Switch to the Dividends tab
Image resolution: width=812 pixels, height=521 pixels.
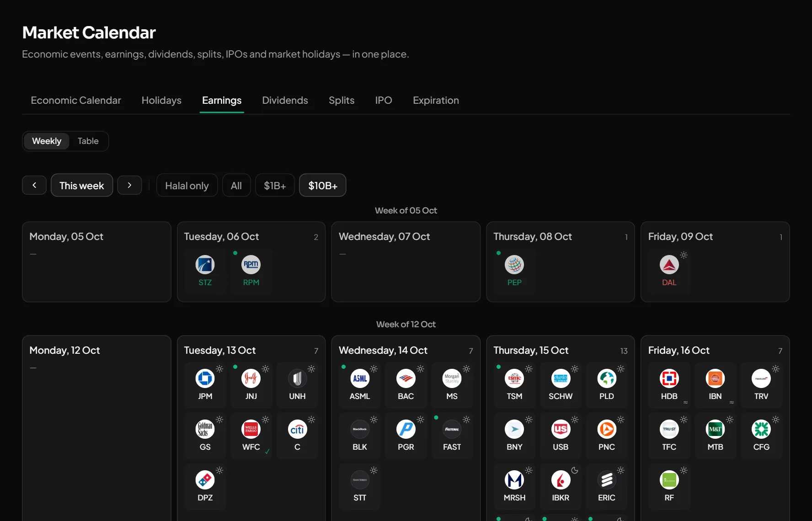click(285, 101)
